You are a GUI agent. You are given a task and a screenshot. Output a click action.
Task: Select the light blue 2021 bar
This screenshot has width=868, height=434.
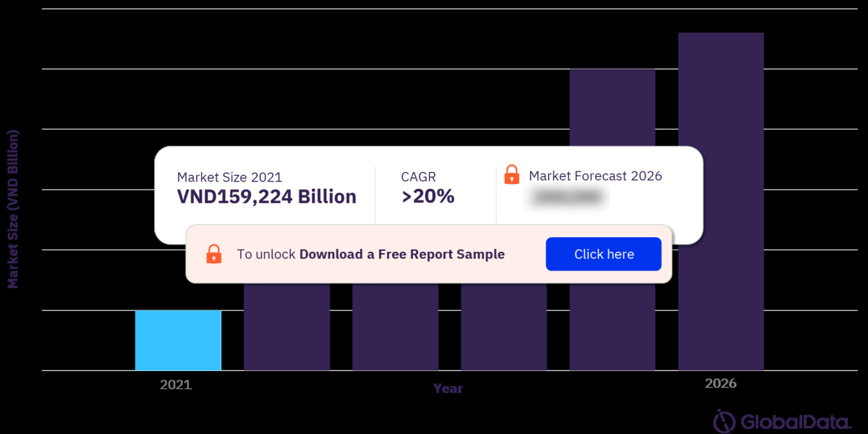[178, 340]
